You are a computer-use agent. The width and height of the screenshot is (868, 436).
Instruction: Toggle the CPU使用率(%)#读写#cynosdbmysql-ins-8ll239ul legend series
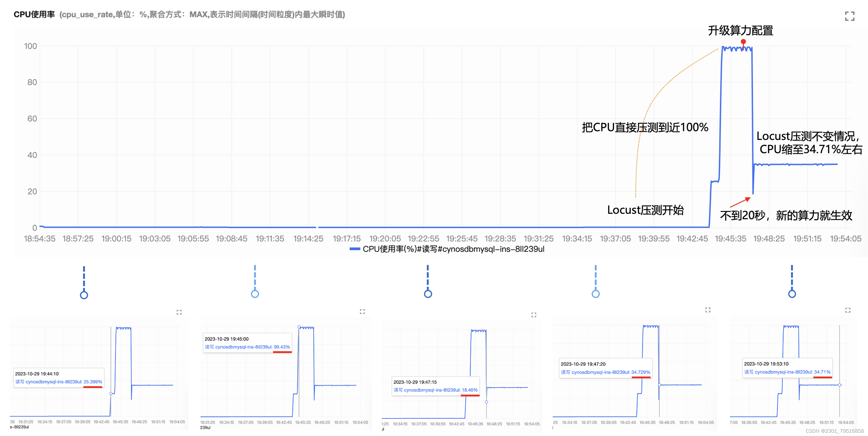pos(447,249)
